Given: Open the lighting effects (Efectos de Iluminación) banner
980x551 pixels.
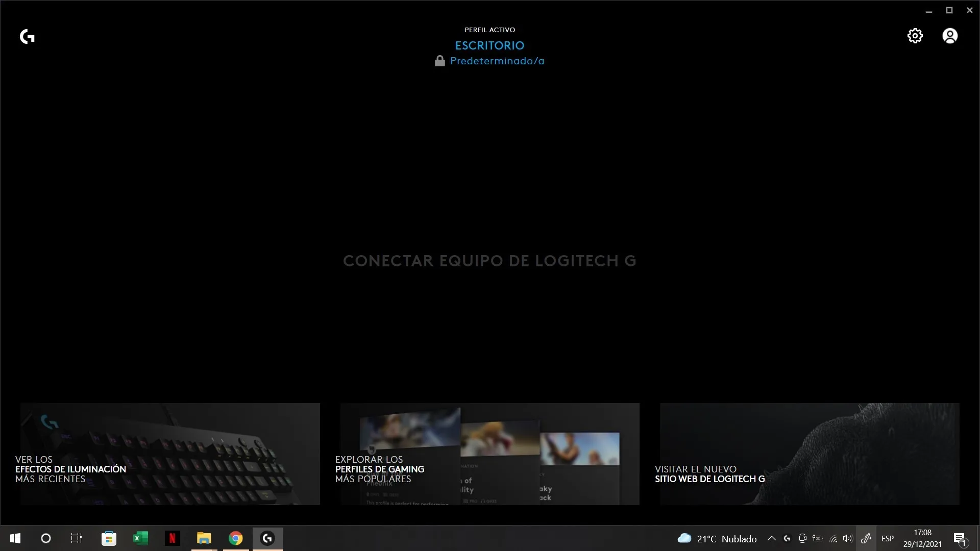Looking at the screenshot, I should [170, 454].
